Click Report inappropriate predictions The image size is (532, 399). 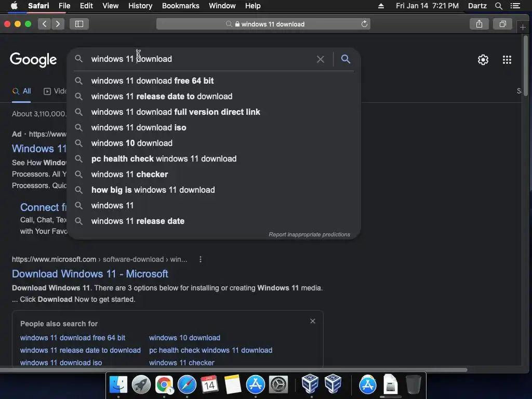click(x=309, y=234)
